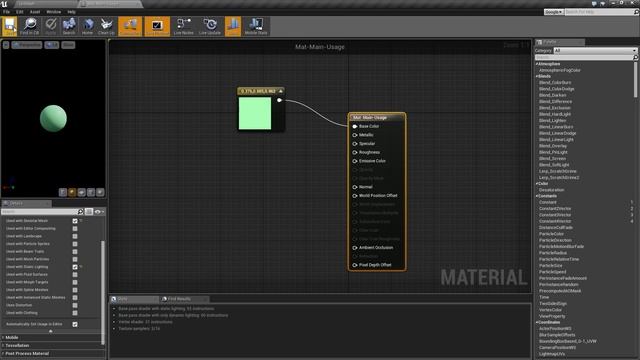Viewport: 640px width, 360px height.
Task: Click first preview shape icon under viewport
Action: (x=62, y=192)
